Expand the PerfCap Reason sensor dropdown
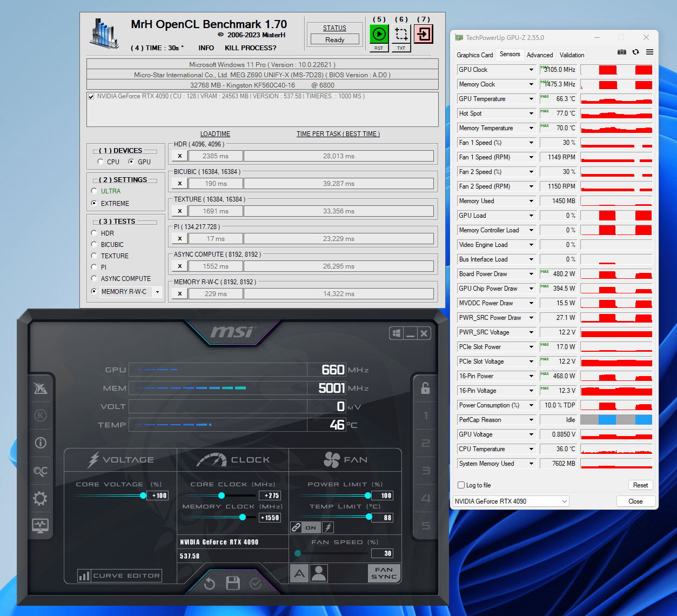677x616 pixels. (531, 420)
